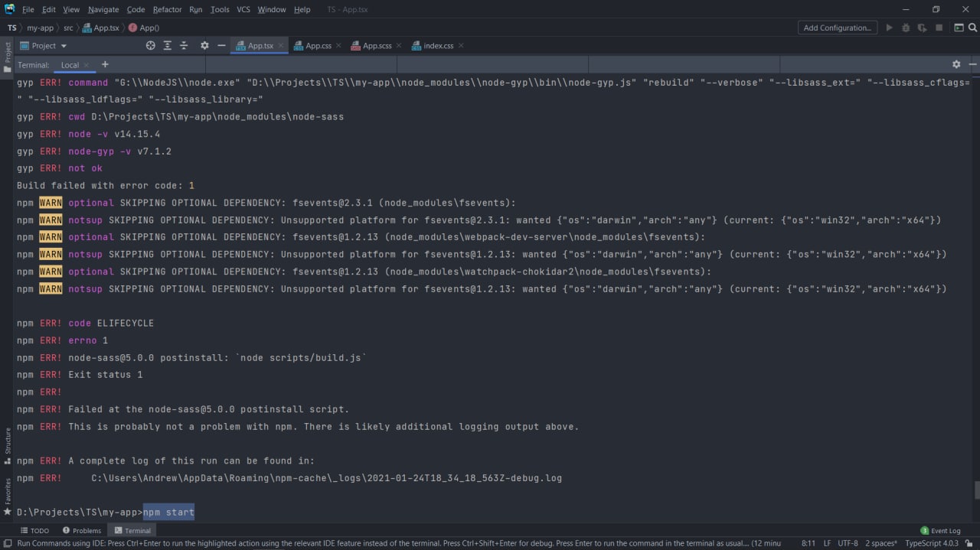Click the TS root breadcrumb
This screenshot has height=550, width=980.
click(11, 28)
